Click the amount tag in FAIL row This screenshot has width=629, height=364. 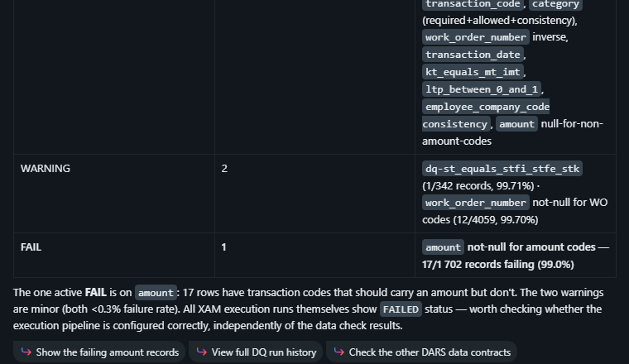(443, 247)
